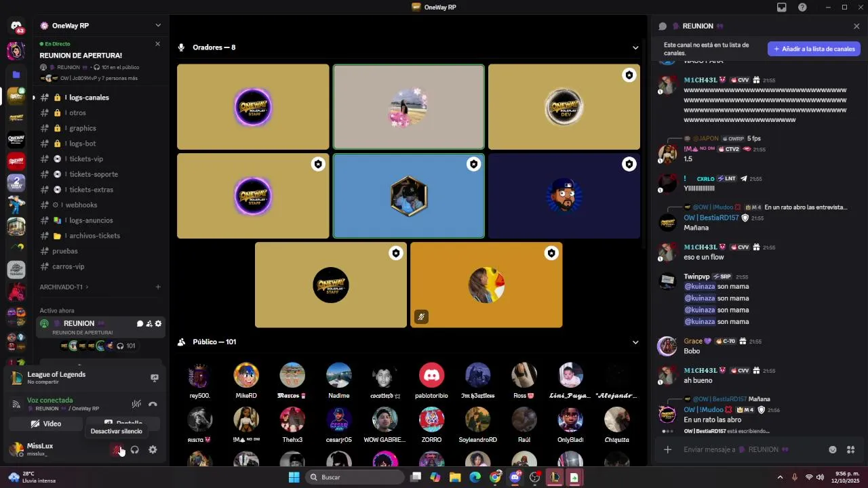
Task: Open MikeRD audience member
Action: 246,381
